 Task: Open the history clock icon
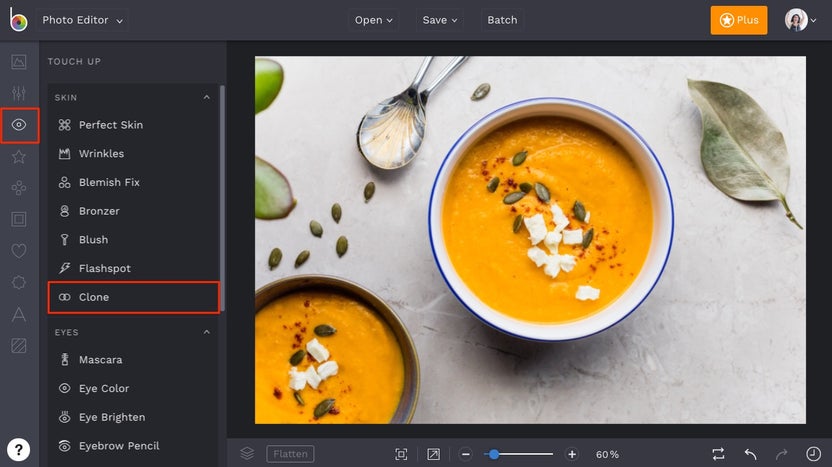click(813, 454)
